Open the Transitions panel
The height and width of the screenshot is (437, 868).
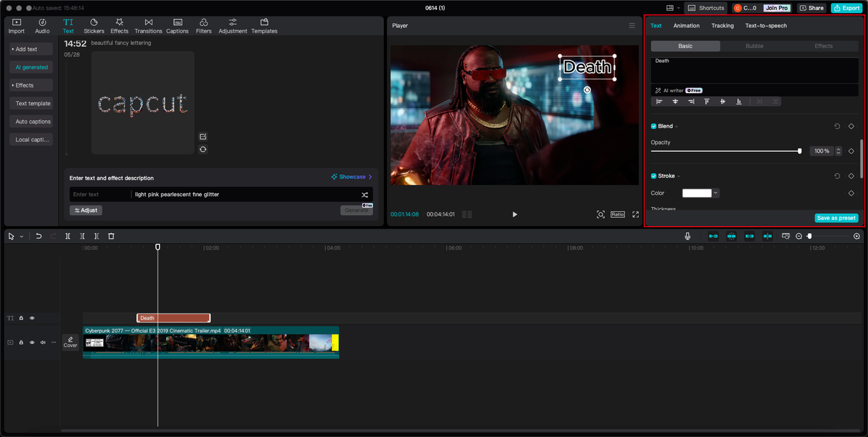click(148, 26)
